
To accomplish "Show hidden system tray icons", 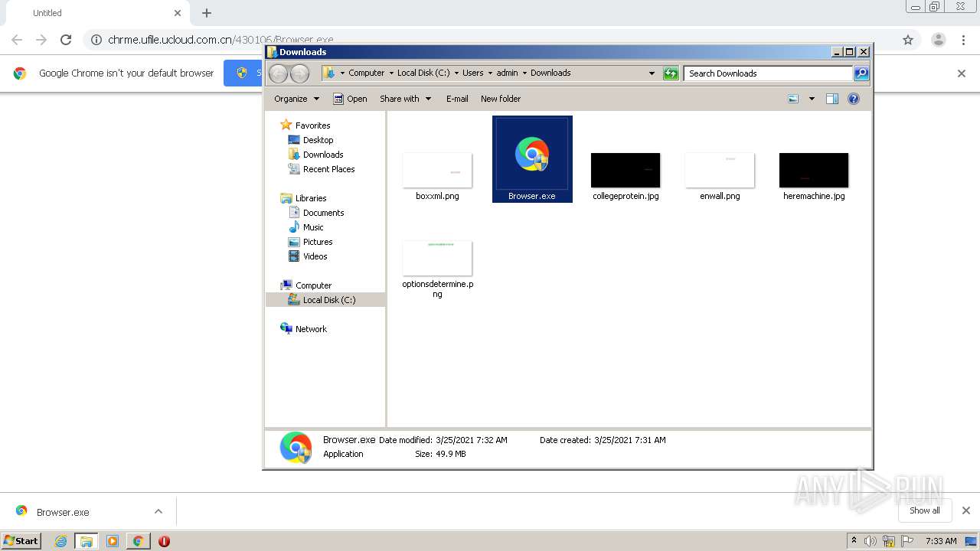I will tap(854, 540).
